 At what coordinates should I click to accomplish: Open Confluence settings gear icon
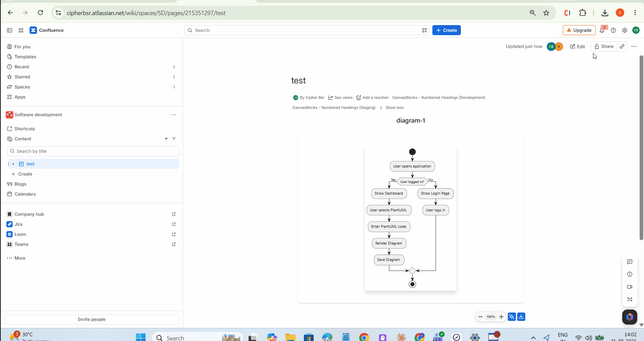[x=625, y=30]
